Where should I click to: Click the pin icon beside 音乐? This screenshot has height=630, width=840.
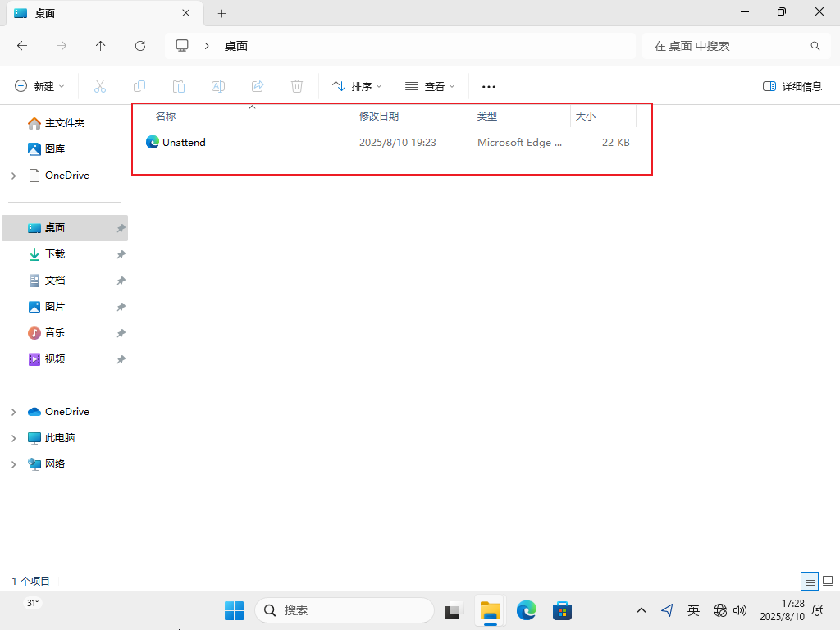click(x=121, y=333)
